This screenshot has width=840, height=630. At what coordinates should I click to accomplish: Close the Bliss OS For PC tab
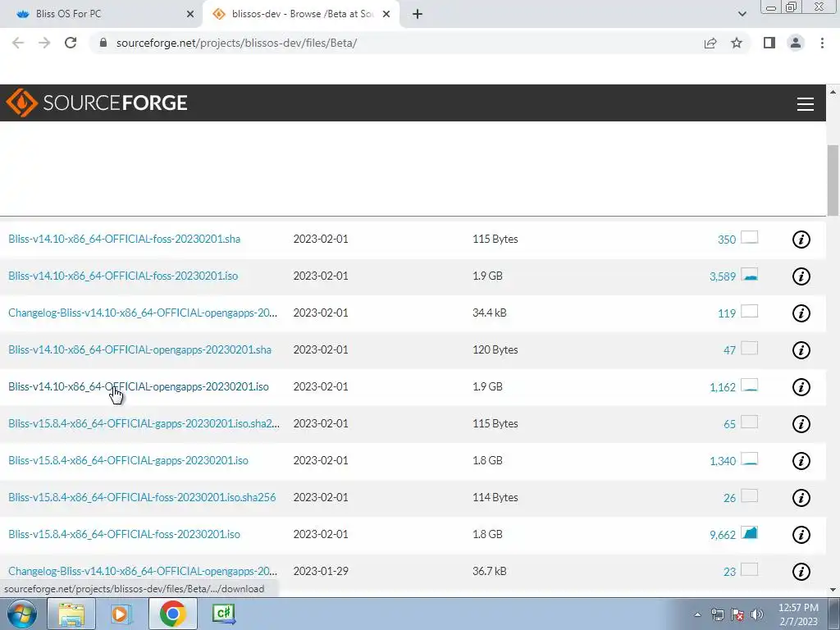190,15
